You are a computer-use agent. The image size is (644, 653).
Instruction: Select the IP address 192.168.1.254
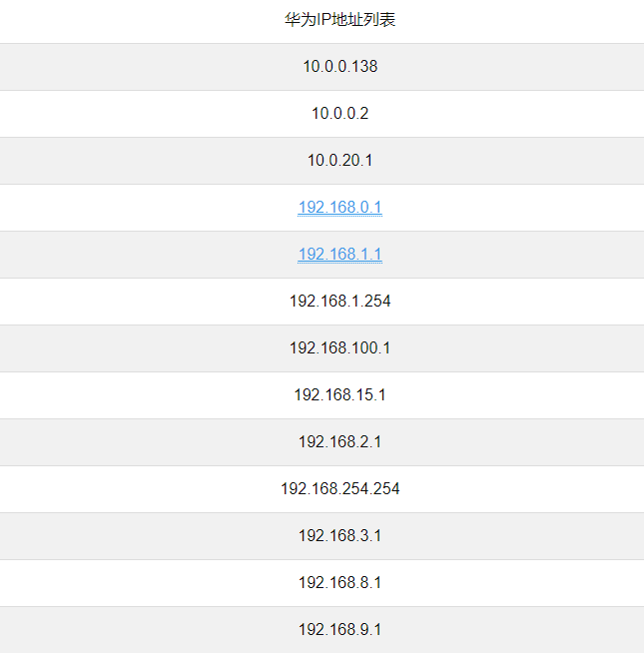(339, 302)
